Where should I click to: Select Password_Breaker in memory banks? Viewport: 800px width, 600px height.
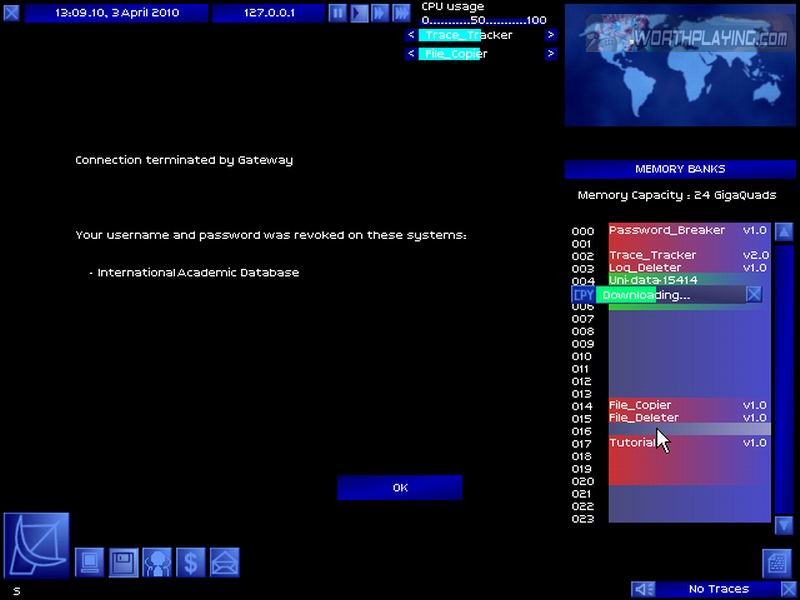click(x=667, y=230)
